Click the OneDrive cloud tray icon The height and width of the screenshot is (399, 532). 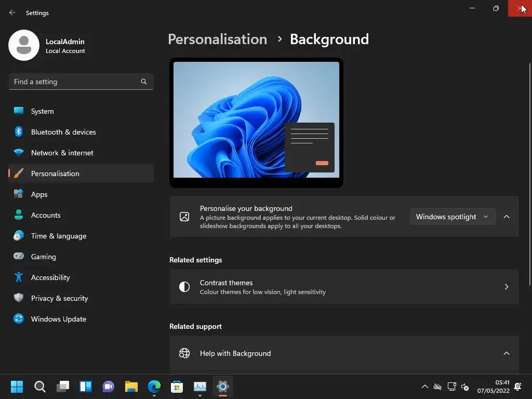[437, 387]
